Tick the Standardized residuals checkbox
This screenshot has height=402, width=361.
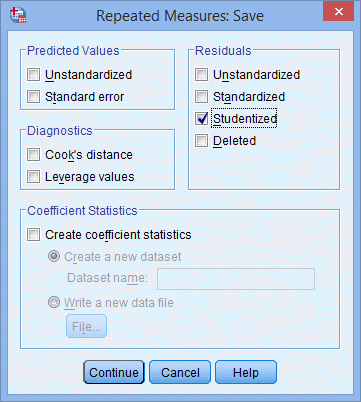click(x=201, y=97)
